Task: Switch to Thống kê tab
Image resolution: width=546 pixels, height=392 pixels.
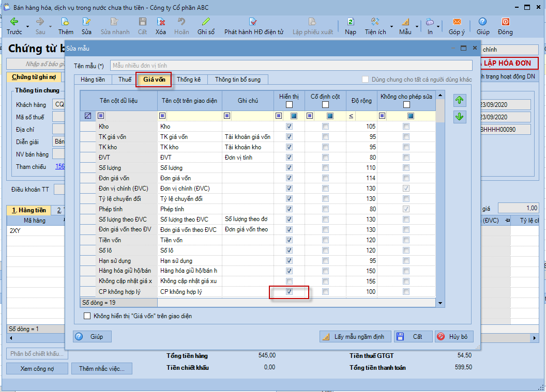Action: click(x=189, y=80)
